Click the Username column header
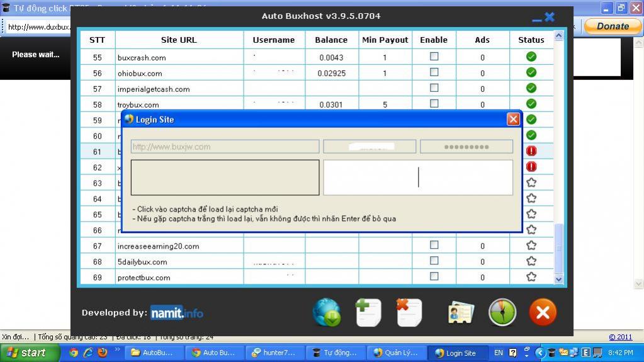This screenshot has height=362, width=644. 274,40
